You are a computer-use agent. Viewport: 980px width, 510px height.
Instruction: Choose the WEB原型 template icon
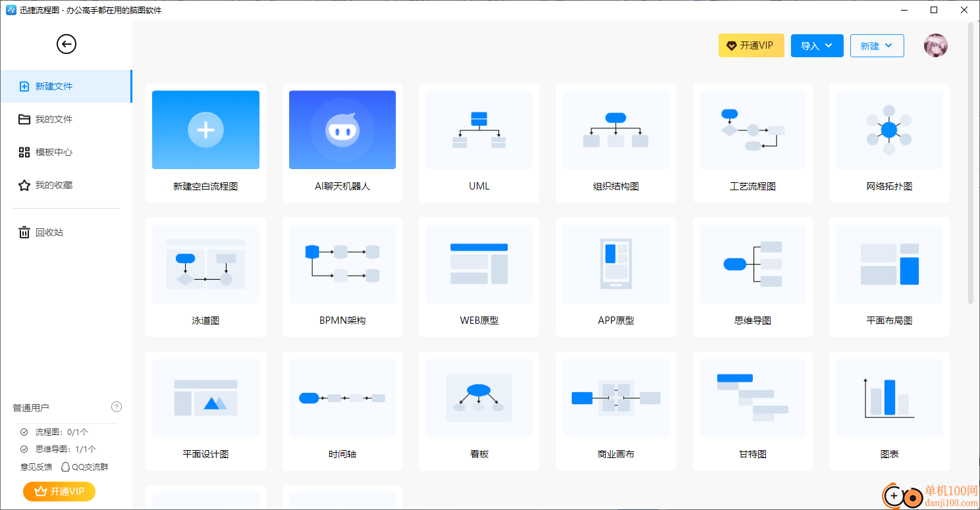pos(479,264)
